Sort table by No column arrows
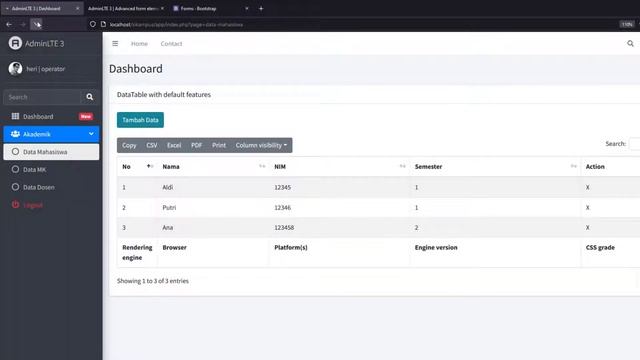 149,166
